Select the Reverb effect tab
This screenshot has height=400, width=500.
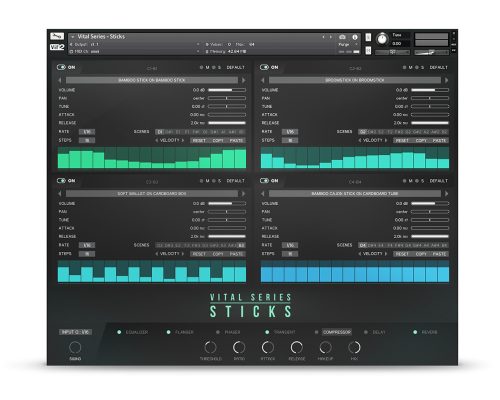tap(429, 332)
